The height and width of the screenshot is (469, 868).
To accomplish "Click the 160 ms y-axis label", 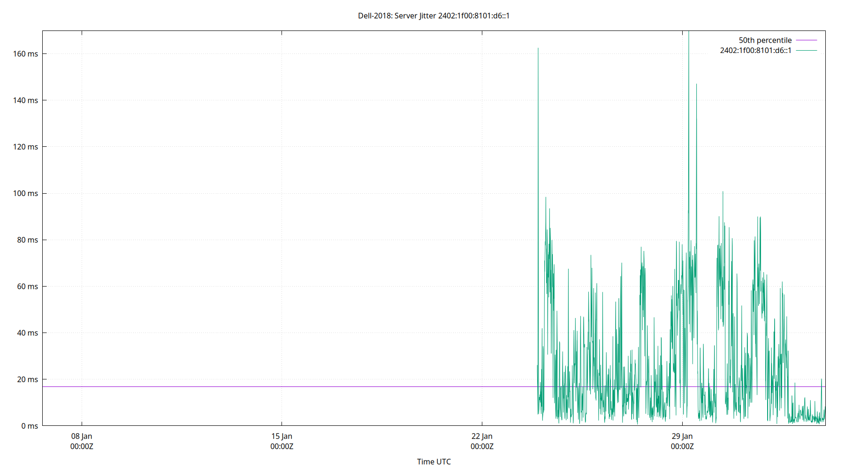I will pyautogui.click(x=26, y=53).
